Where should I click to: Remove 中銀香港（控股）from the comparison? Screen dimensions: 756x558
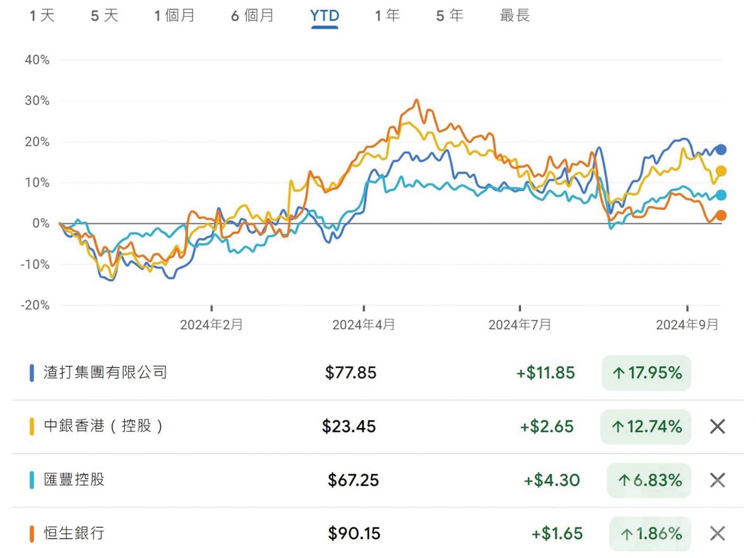click(x=717, y=426)
